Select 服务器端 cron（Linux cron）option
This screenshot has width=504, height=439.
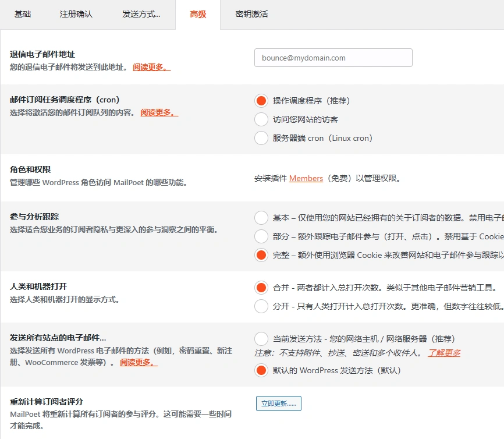pos(261,138)
